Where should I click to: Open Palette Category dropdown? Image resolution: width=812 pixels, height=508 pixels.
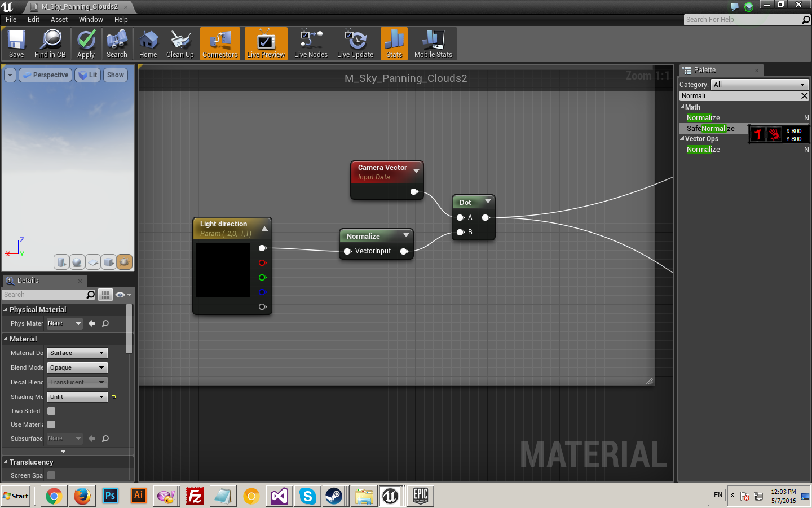tap(759, 85)
